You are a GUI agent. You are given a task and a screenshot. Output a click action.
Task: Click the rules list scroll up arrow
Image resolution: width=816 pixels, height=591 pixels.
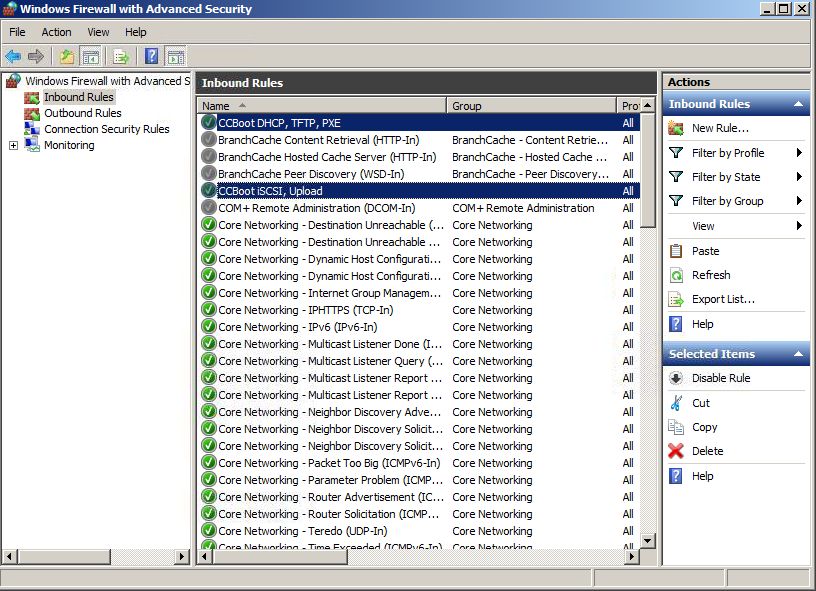[647, 105]
